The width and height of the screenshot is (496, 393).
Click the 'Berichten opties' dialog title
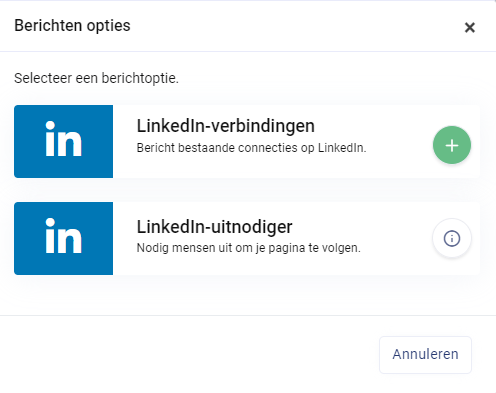click(x=72, y=26)
